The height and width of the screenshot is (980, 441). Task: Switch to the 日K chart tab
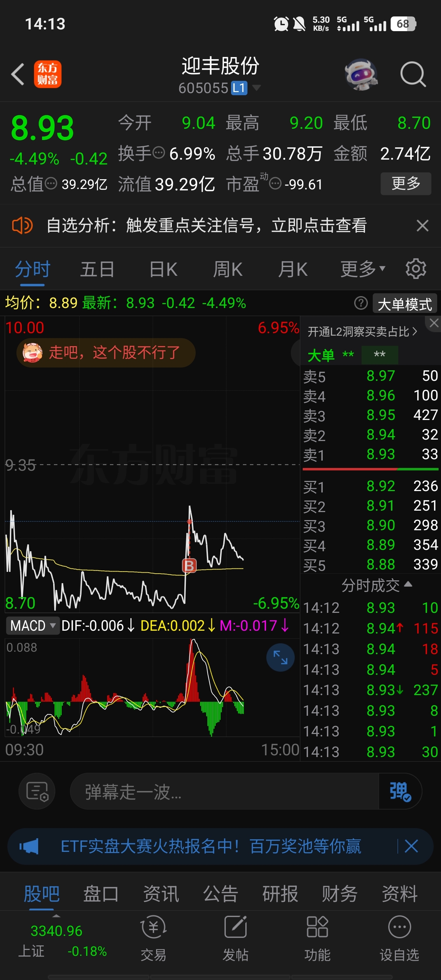point(163,269)
